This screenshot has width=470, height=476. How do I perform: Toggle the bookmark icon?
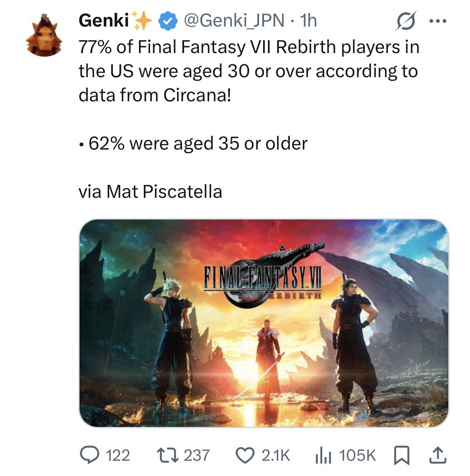(401, 455)
